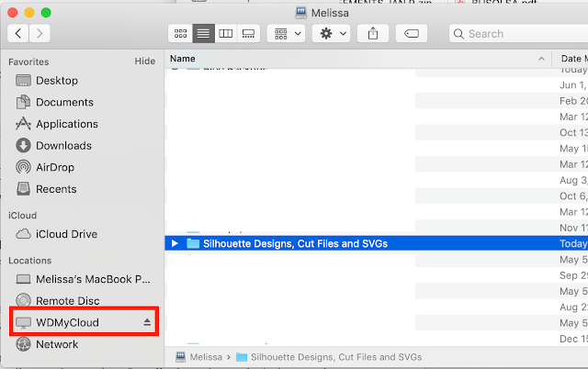Open Documents in the sidebar
The image size is (588, 369).
point(54,102)
